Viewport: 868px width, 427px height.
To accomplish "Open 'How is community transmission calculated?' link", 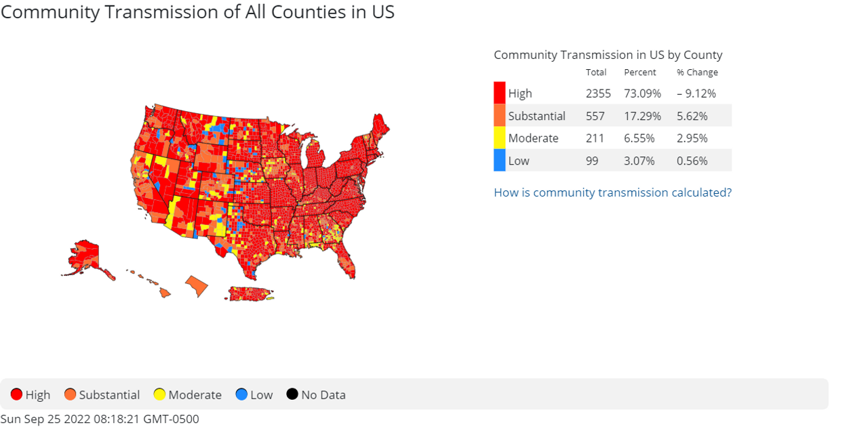I will pos(612,192).
